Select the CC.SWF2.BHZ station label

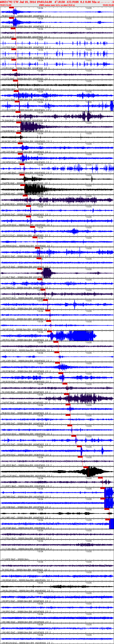click(x=26, y=487)
